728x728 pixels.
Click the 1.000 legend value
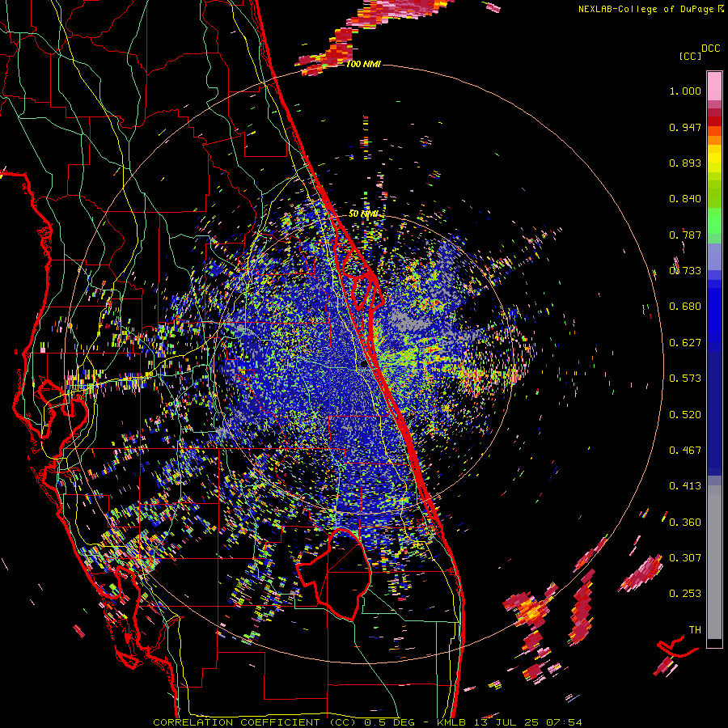(x=685, y=91)
